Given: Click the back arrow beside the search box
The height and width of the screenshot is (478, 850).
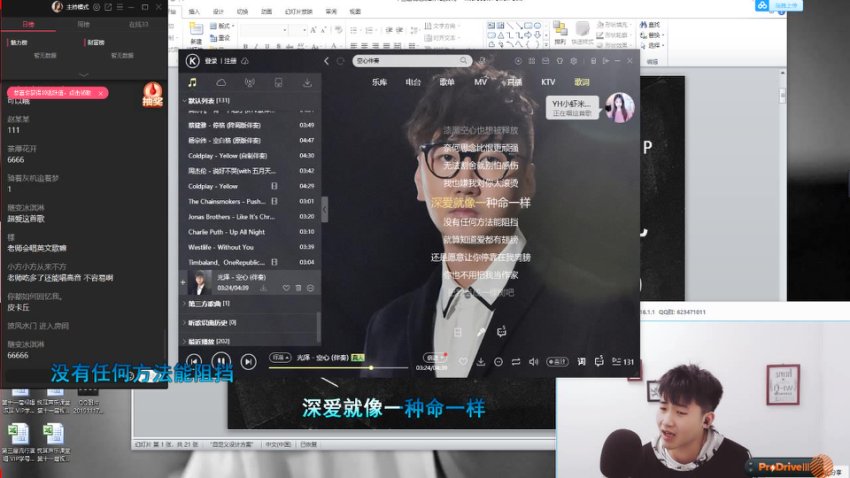Looking at the screenshot, I should pyautogui.click(x=327, y=61).
